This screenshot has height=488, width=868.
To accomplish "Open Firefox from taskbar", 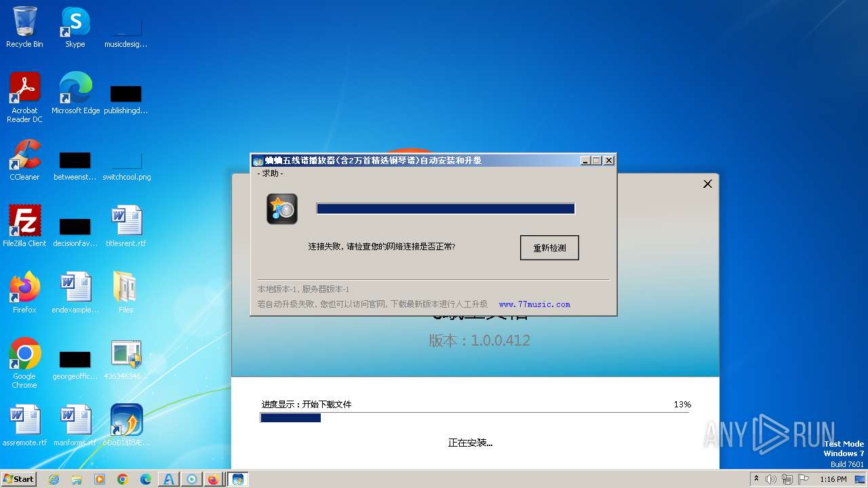I will [x=213, y=479].
